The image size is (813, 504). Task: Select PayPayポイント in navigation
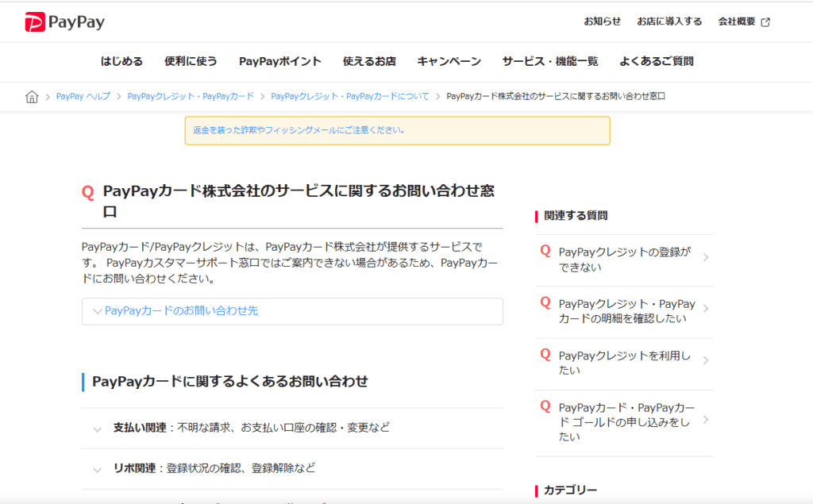tap(279, 61)
